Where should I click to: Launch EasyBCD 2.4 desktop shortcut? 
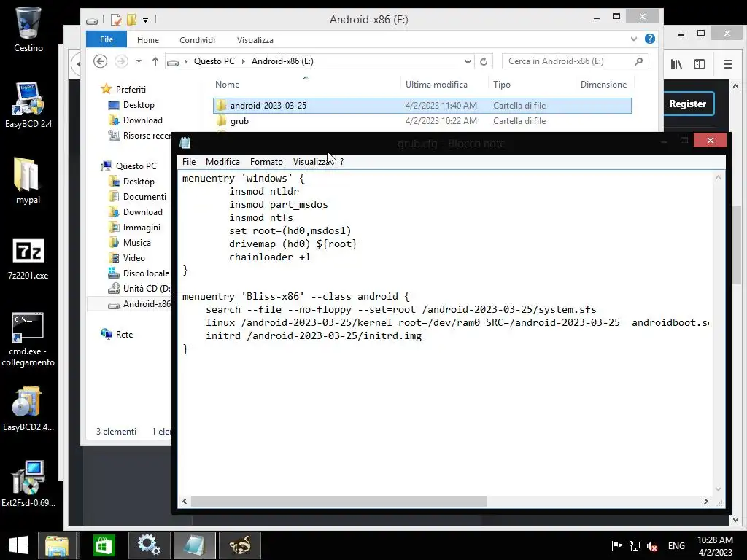tap(28, 105)
